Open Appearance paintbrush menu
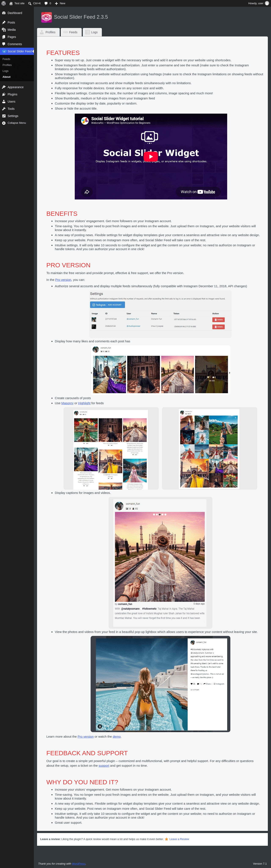 pyautogui.click(x=4, y=87)
